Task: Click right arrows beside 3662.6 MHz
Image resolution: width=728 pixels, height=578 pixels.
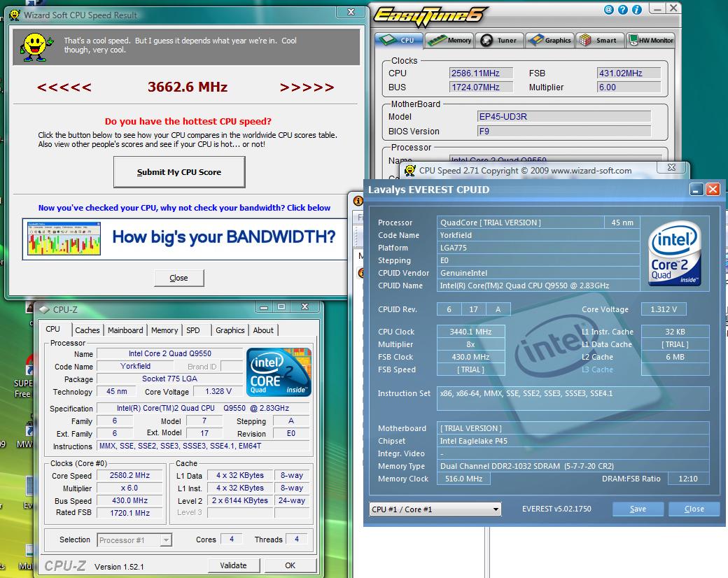Action: point(307,87)
